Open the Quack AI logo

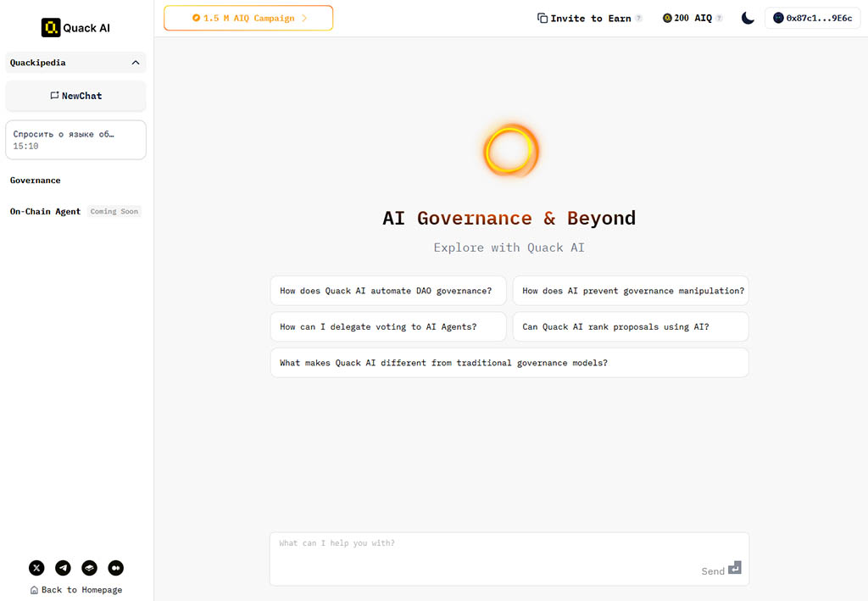click(x=75, y=28)
